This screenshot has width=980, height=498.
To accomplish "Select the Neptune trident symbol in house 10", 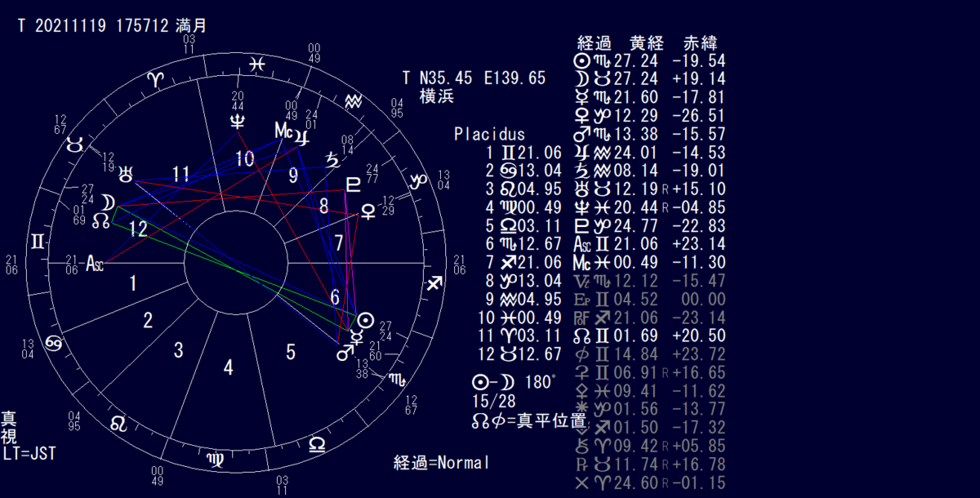I will pyautogui.click(x=238, y=122).
